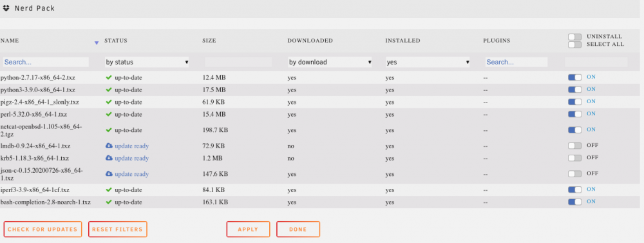This screenshot has width=644, height=243.
Task: Enable the SELECT ALL switch
Action: point(575,44)
